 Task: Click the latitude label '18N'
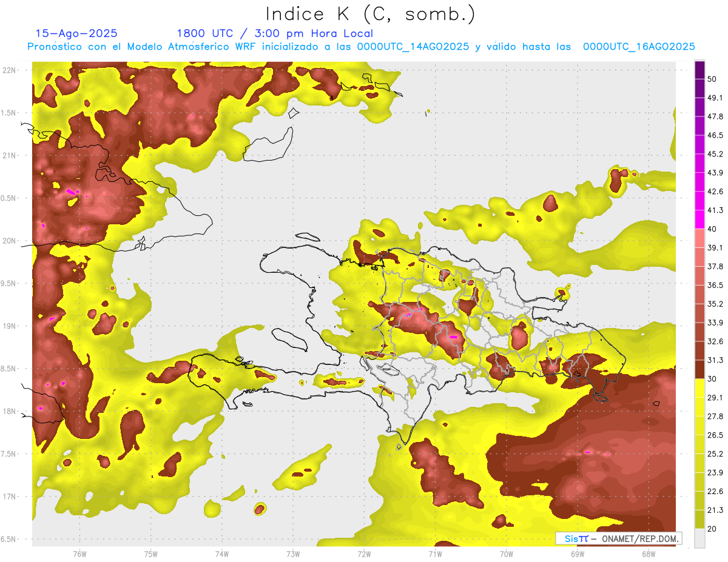(10, 411)
